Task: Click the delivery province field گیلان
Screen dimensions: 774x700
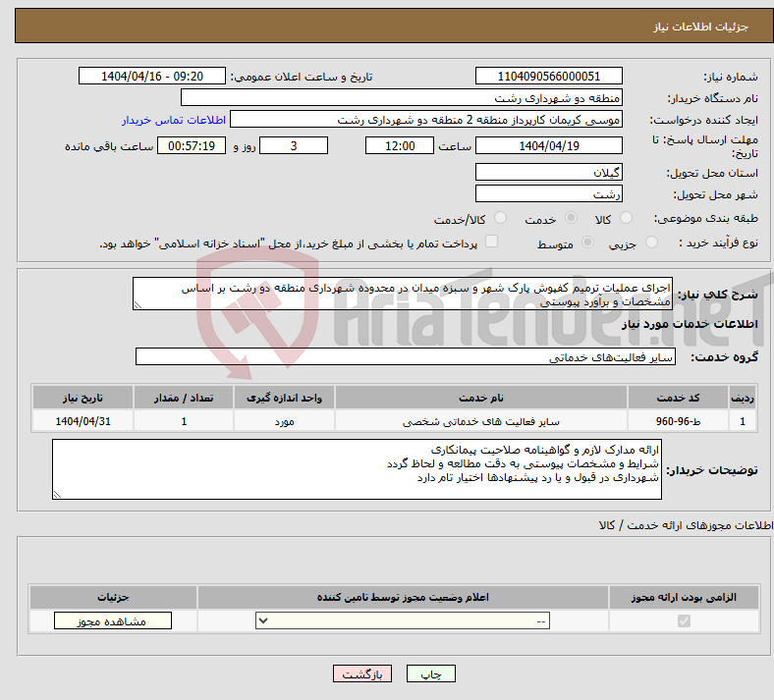Action: tap(549, 172)
